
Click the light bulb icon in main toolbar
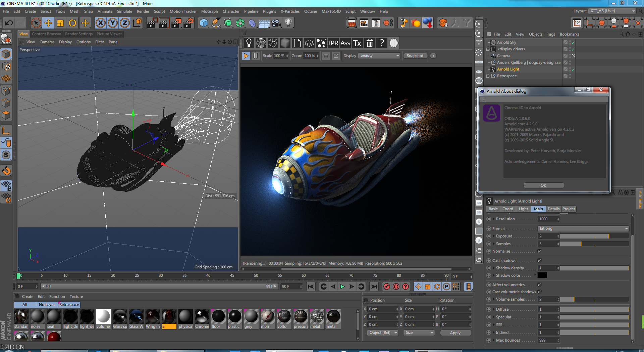(x=288, y=23)
